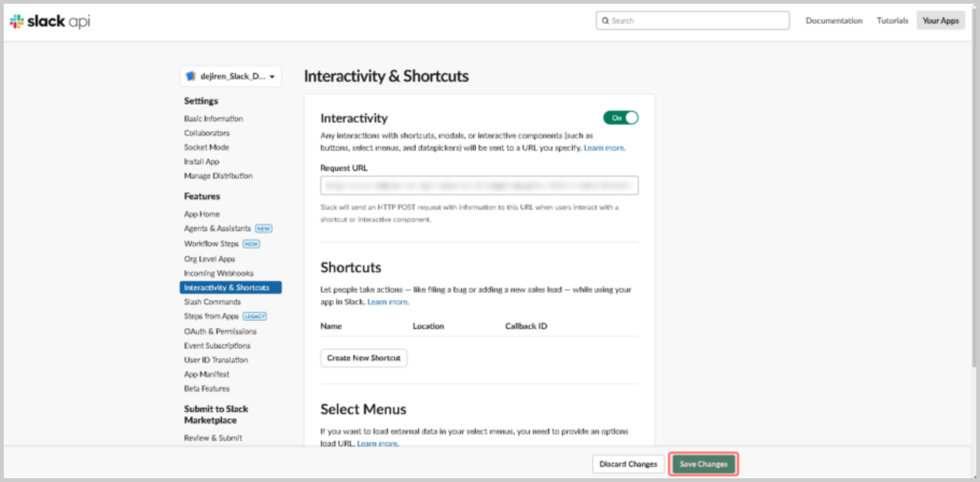The height and width of the screenshot is (482, 980).
Task: Open Learn more link under Interactivity
Action: pyautogui.click(x=604, y=148)
